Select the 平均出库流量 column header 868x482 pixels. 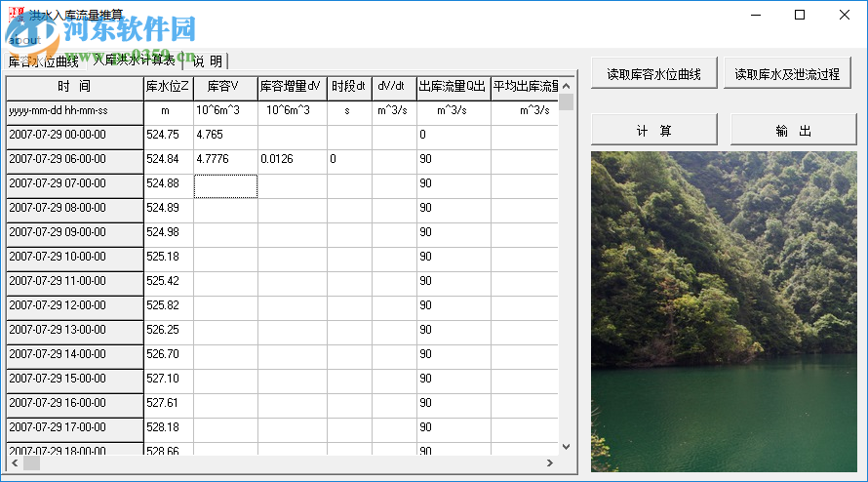coord(525,88)
